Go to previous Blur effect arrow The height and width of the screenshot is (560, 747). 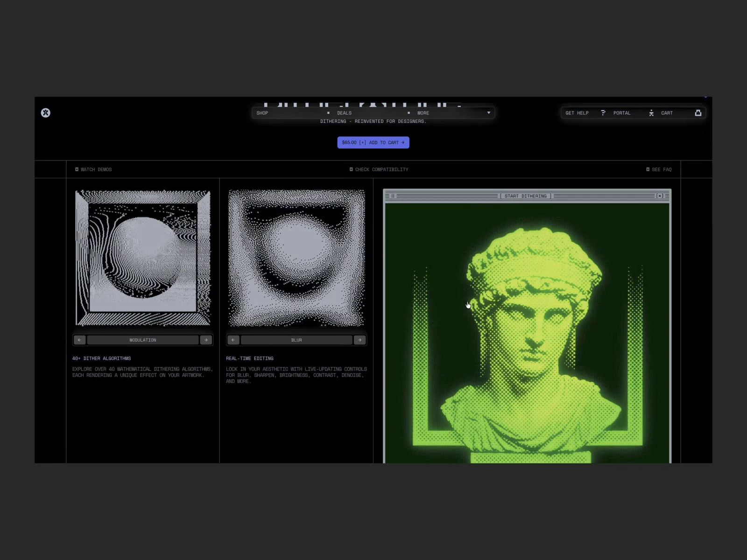point(233,340)
